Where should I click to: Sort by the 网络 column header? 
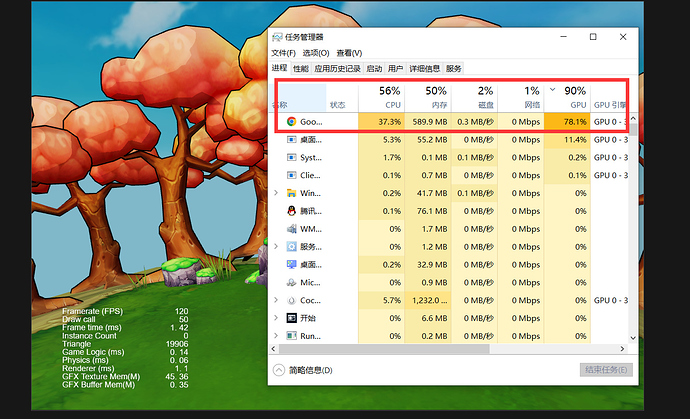[x=521, y=97]
